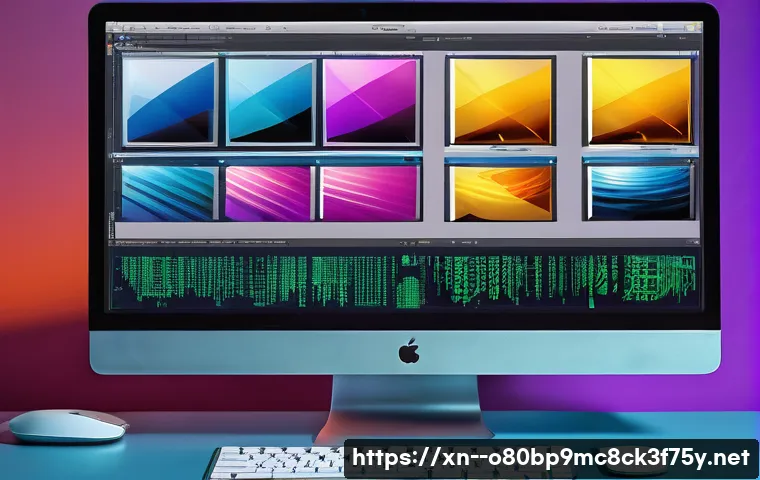
Task: Click the blue header bar above yellow wave thumbnail
Action: pos(500,159)
